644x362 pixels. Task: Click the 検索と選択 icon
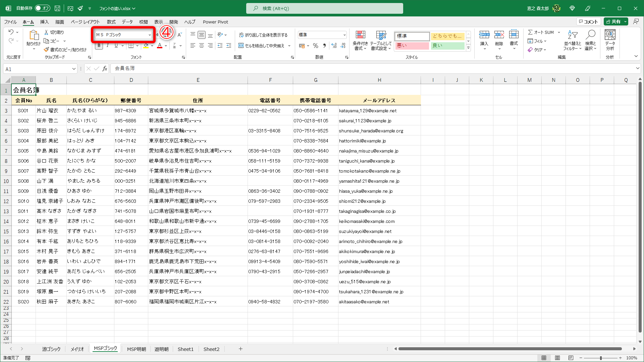point(591,40)
